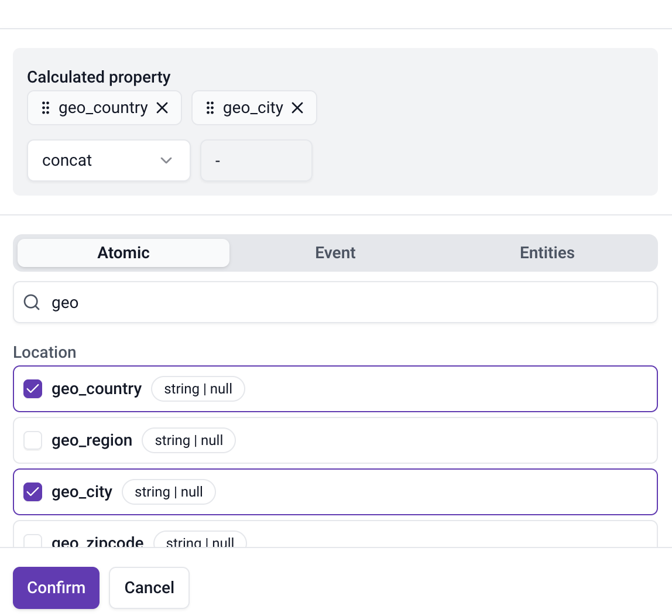Click the 'string | null' badge beside geo_country

198,389
